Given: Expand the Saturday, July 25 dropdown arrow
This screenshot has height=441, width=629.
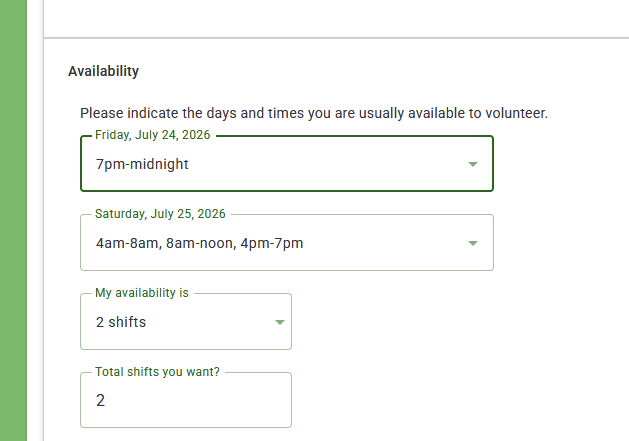Looking at the screenshot, I should pos(473,243).
